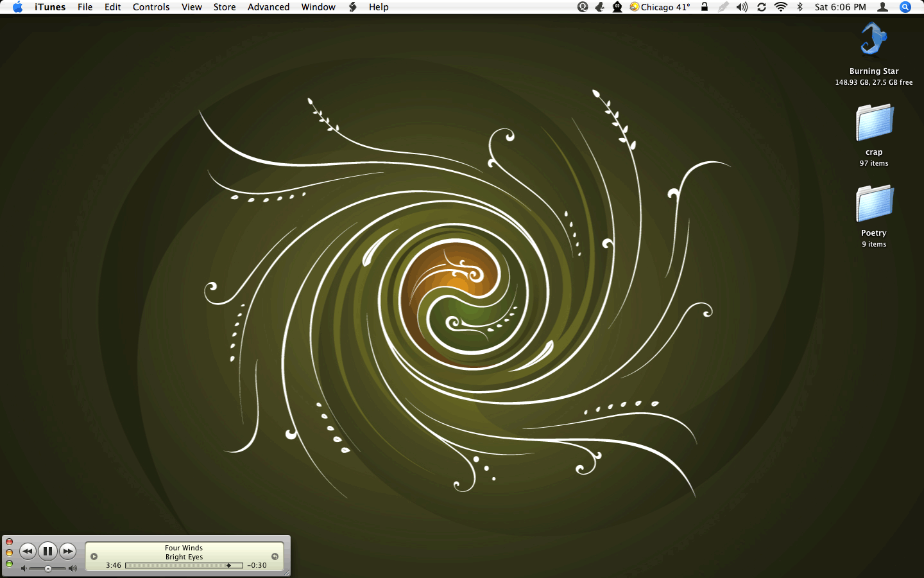Open the user account silhouette menu
The image size is (924, 578).
883,7
